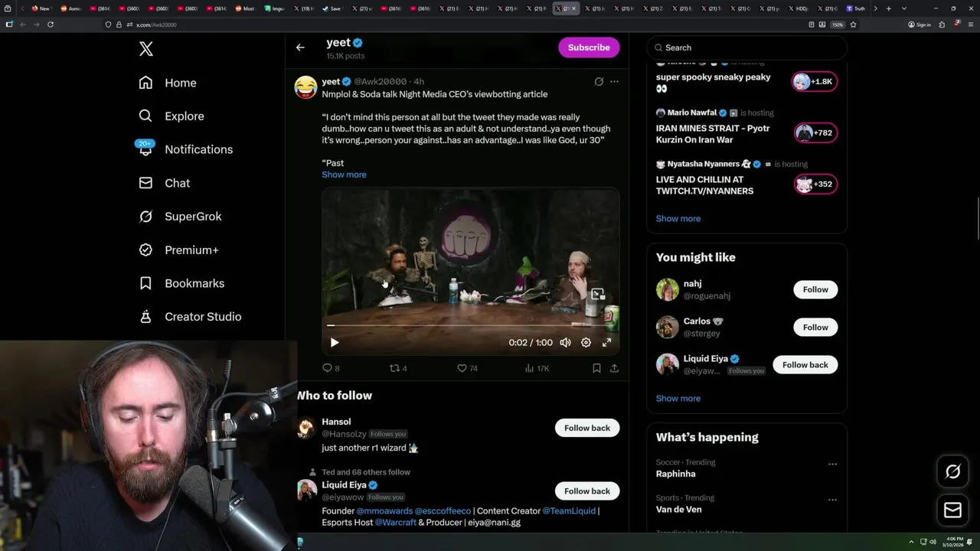Click the Search input field

click(746, 47)
